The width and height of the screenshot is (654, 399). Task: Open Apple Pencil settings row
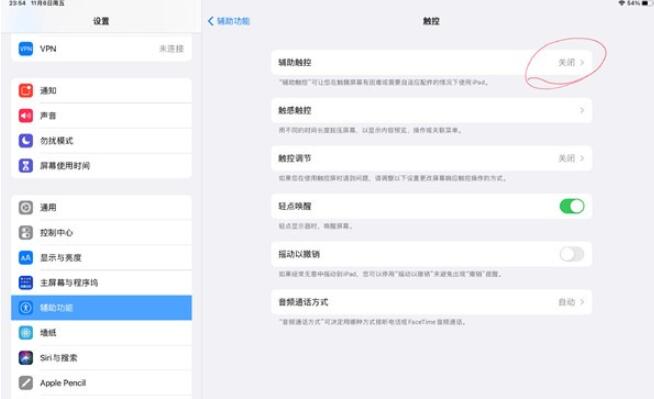101,383
